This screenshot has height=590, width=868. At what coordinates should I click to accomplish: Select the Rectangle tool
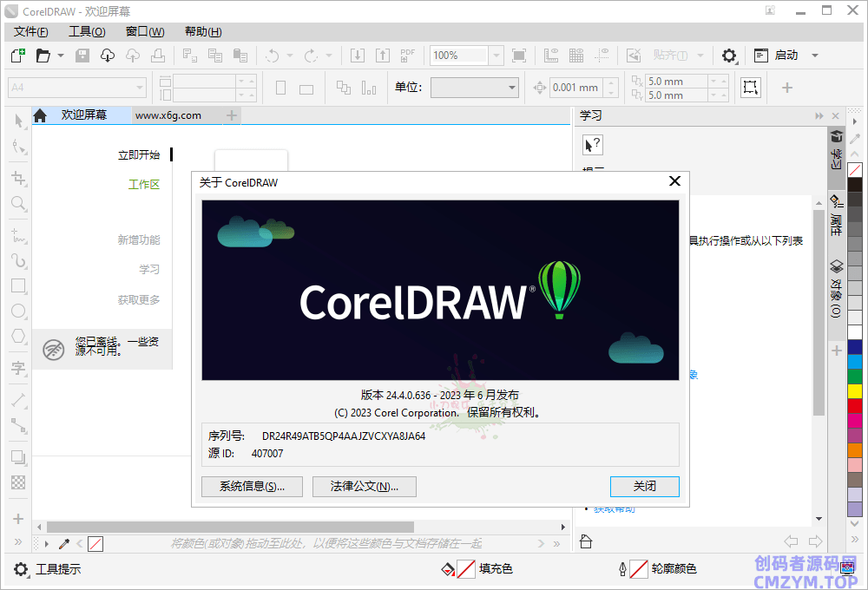click(18, 285)
